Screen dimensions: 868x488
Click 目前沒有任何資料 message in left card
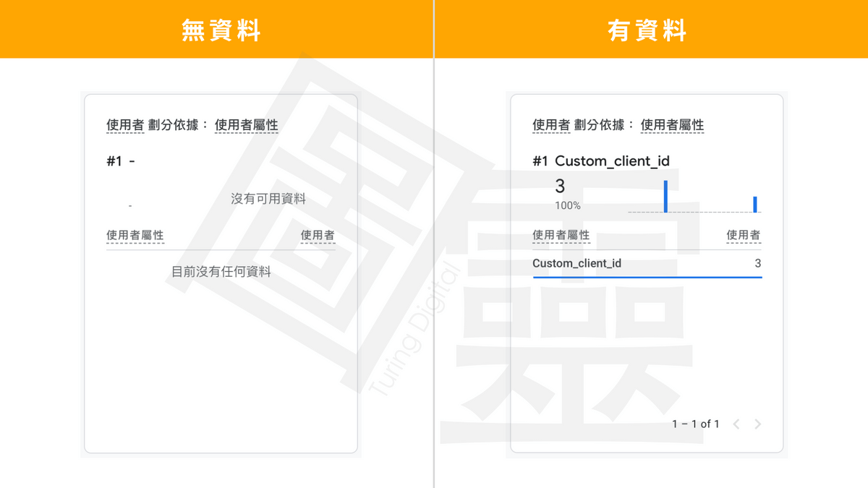click(x=221, y=272)
